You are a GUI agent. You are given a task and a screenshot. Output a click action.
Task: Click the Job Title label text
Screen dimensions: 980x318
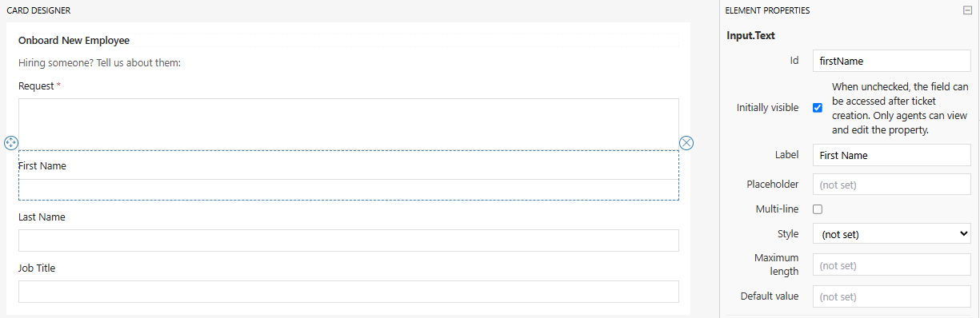tap(37, 268)
